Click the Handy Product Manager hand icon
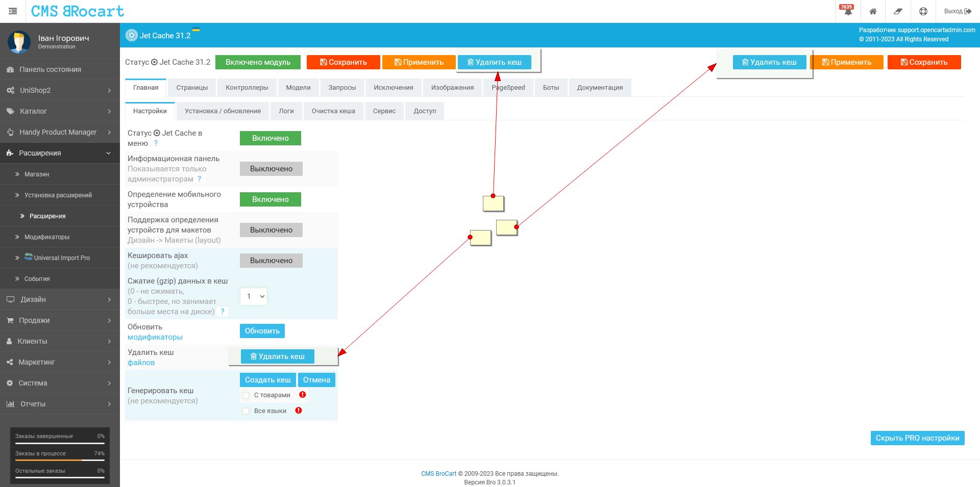980x487 pixels. pos(10,132)
